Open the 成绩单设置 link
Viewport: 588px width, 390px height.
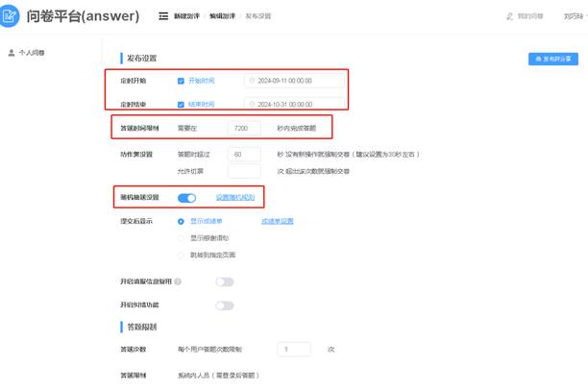(x=277, y=221)
